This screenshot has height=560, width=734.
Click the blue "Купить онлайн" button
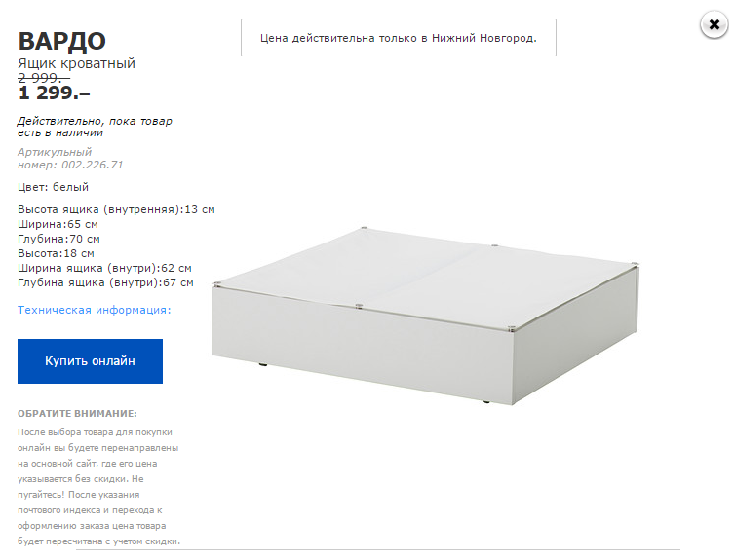(90, 361)
